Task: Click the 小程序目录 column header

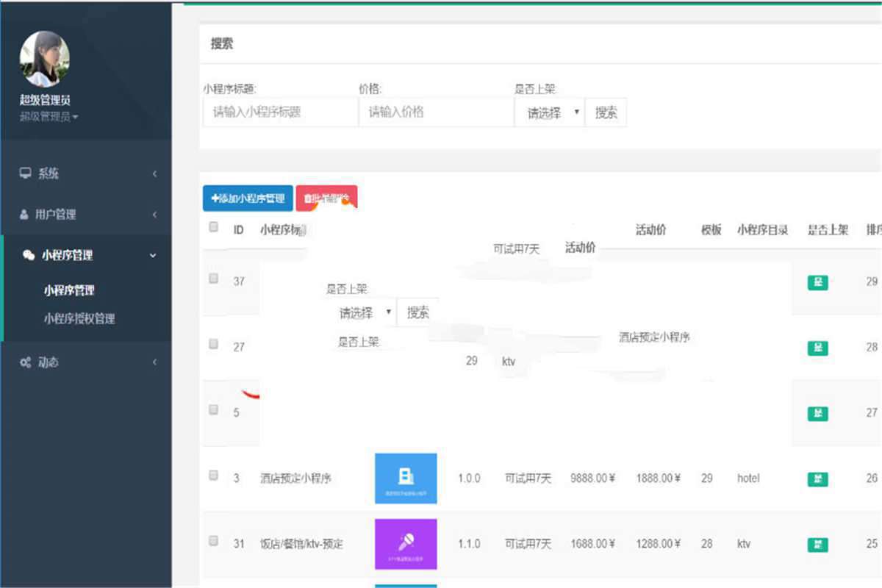Action: click(x=762, y=230)
